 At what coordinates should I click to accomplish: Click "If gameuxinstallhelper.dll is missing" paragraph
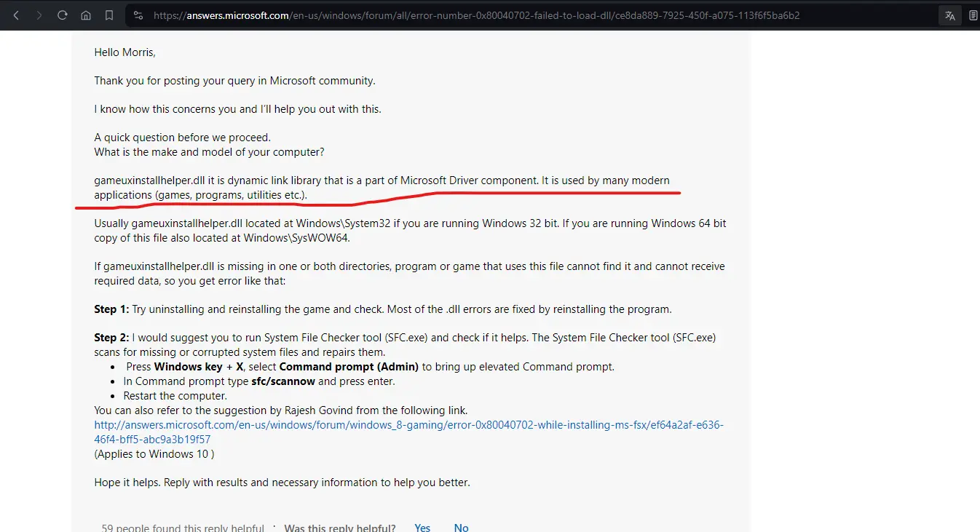[x=409, y=274]
